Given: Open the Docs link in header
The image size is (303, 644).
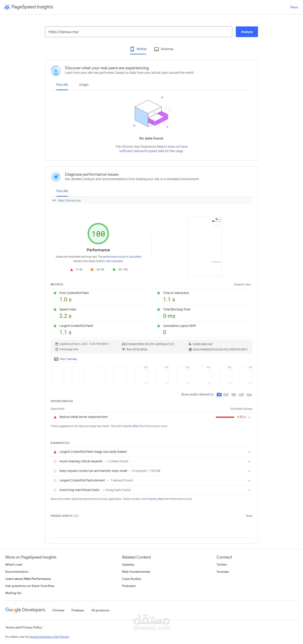Looking at the screenshot, I should (294, 7).
